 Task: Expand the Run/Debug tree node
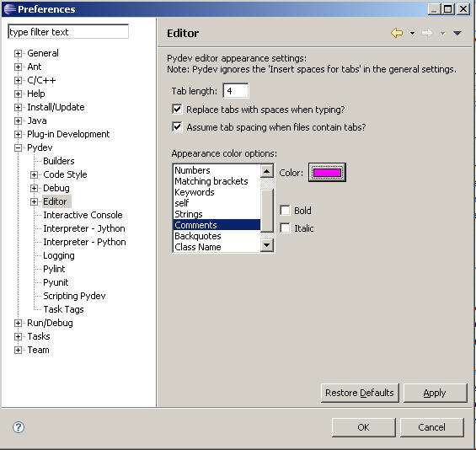point(18,323)
